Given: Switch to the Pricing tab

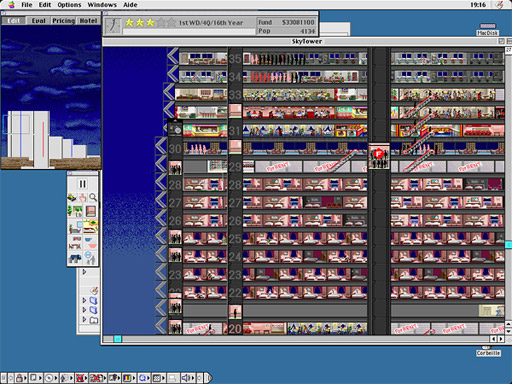Looking at the screenshot, I should [63, 21].
